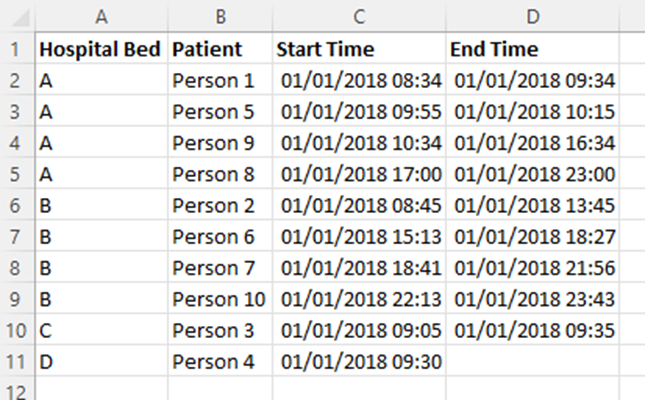Image resolution: width=645 pixels, height=400 pixels.
Task: Click the Hospital Bed header cell
Action: click(x=100, y=49)
